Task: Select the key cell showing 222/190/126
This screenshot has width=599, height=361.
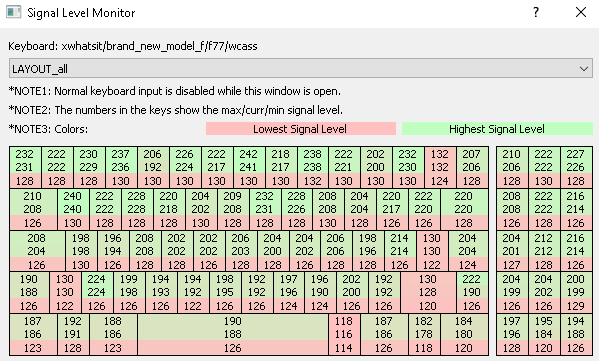Action: [472, 293]
